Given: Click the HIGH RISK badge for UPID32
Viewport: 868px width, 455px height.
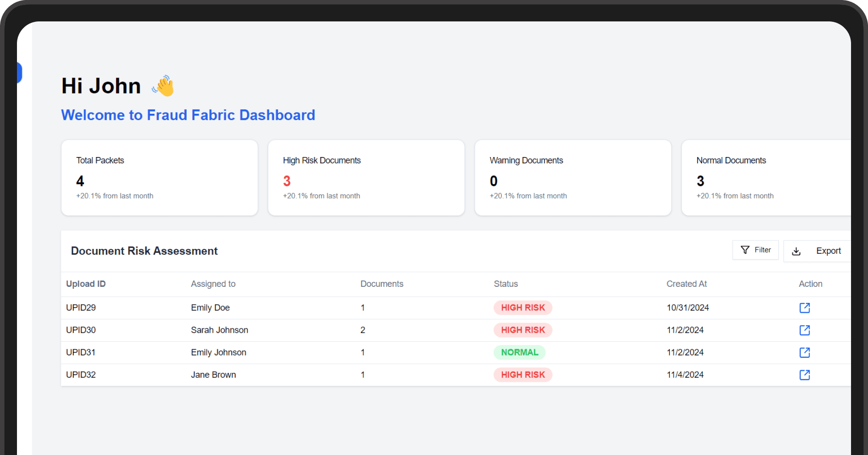Looking at the screenshot, I should coord(523,375).
